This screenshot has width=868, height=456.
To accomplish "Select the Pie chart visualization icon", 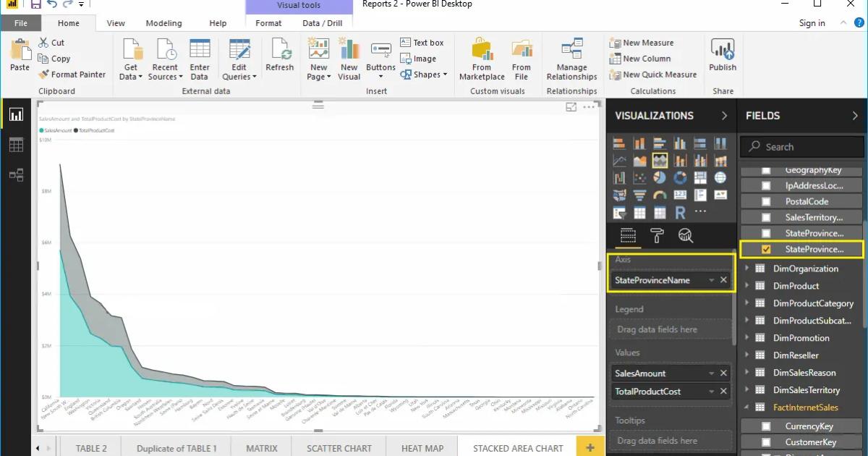I will coord(659,177).
